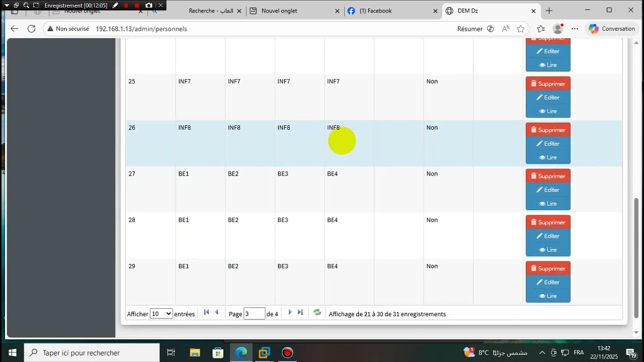The image size is (644, 362).
Task: Open the browser profile avatar
Action: point(558,29)
